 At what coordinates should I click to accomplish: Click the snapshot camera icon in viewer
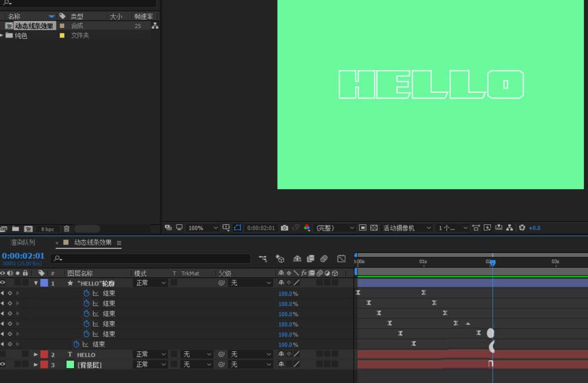285,228
